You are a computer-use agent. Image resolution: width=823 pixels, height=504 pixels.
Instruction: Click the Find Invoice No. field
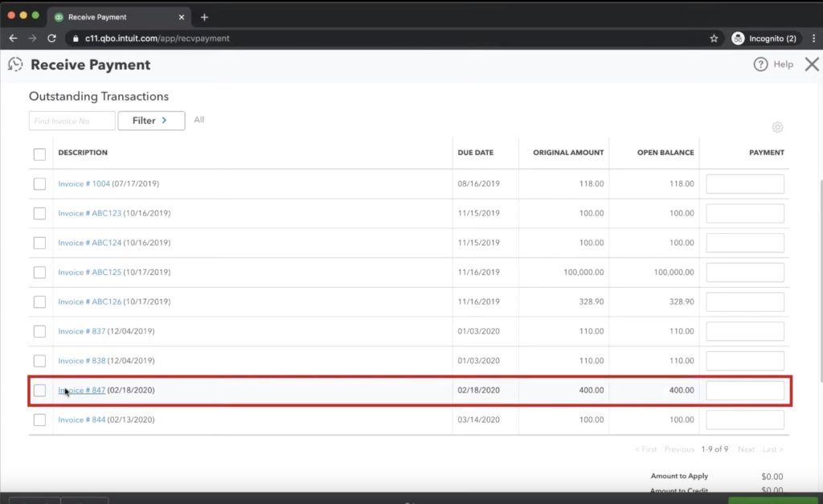pos(72,121)
